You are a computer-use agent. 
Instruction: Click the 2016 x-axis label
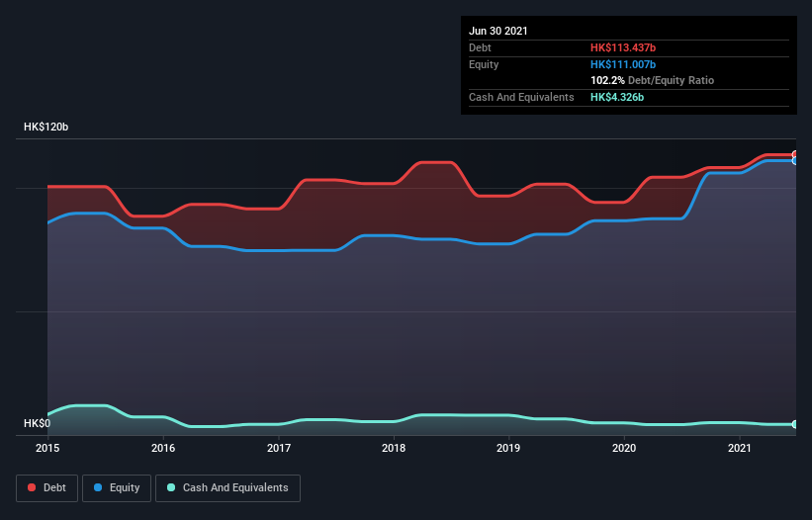[x=163, y=448]
